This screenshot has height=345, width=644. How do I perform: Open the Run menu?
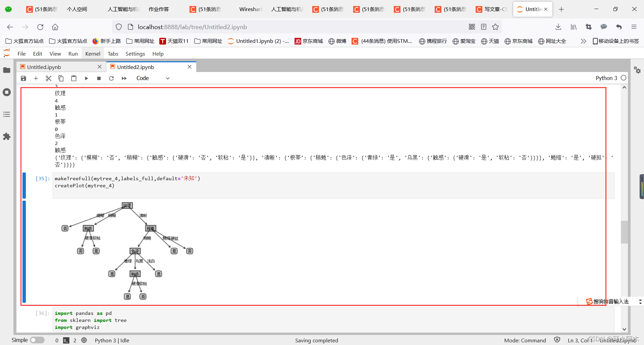tap(73, 54)
